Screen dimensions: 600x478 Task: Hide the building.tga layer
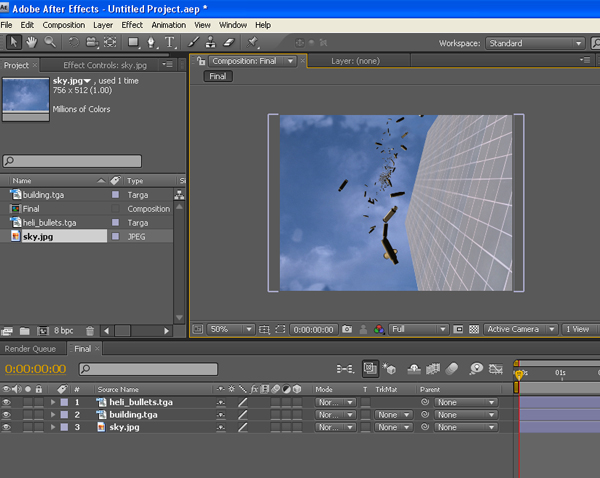[x=6, y=415]
